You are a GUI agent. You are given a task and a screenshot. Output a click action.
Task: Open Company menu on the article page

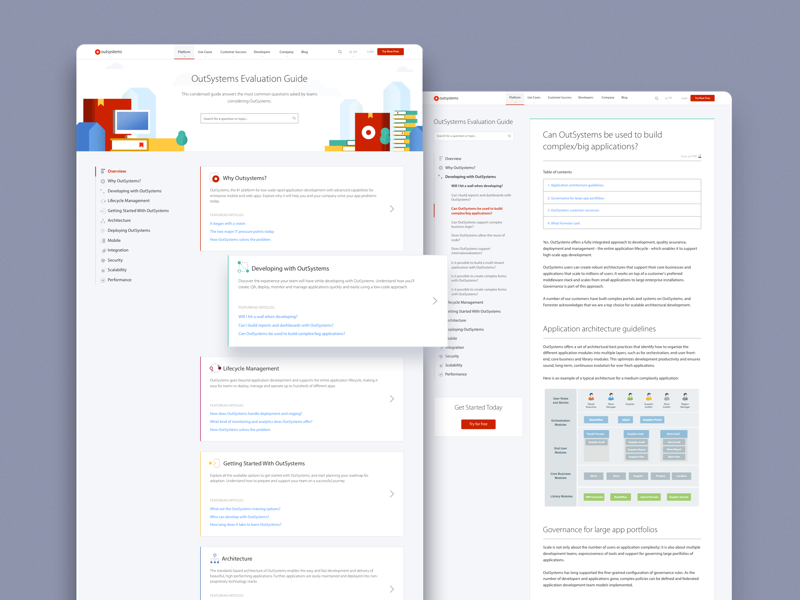[x=608, y=97]
